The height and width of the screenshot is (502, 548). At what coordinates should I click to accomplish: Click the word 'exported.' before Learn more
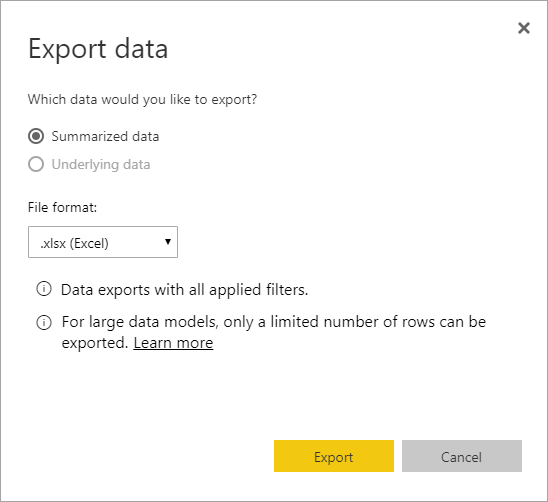coord(95,343)
